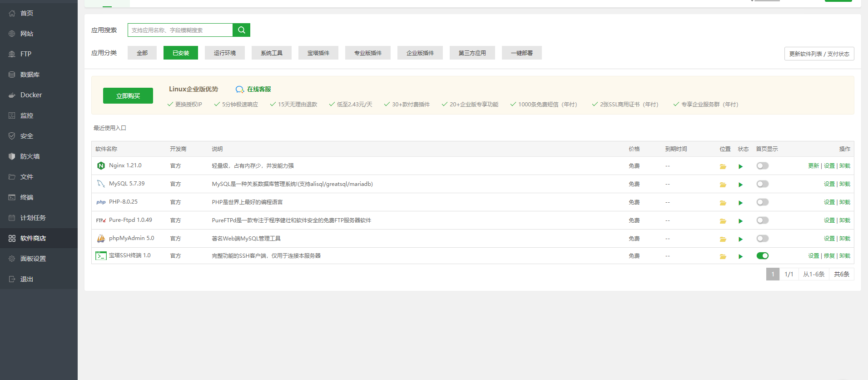Click the PHP status play icon
The image size is (868, 380).
click(x=741, y=203)
